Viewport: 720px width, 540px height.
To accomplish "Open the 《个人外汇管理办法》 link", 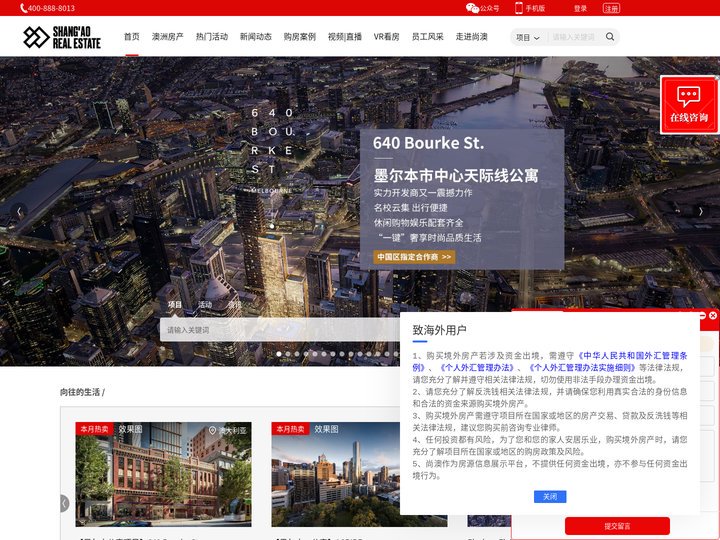I will coord(475,367).
